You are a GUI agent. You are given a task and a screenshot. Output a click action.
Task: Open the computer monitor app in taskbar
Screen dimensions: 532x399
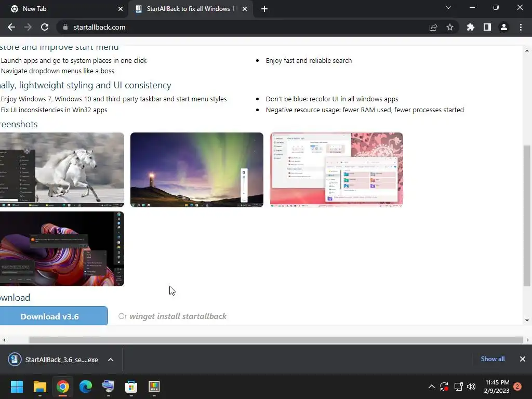pyautogui.click(x=108, y=387)
